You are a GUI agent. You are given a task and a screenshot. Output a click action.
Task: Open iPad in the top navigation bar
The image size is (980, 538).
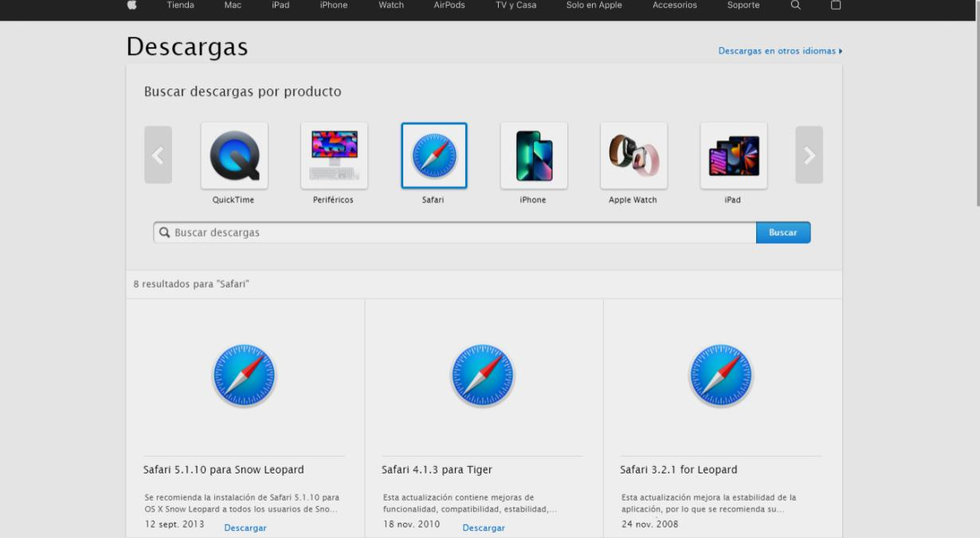point(280,6)
